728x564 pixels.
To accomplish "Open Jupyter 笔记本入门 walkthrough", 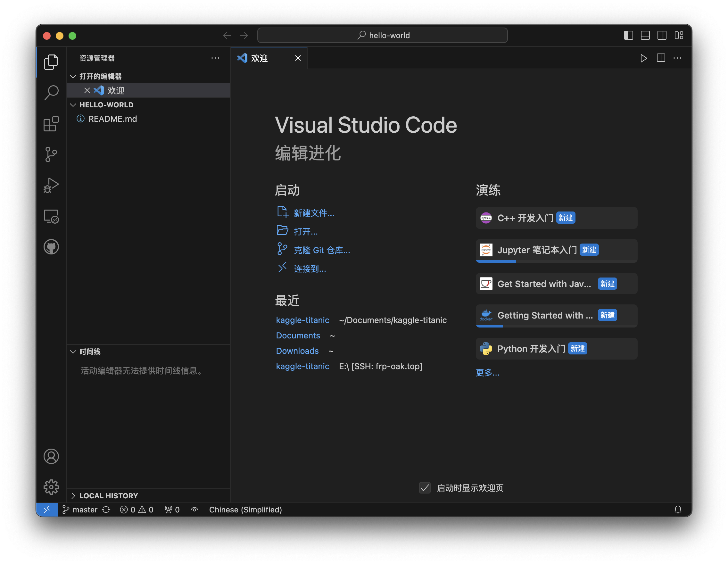I will [556, 250].
